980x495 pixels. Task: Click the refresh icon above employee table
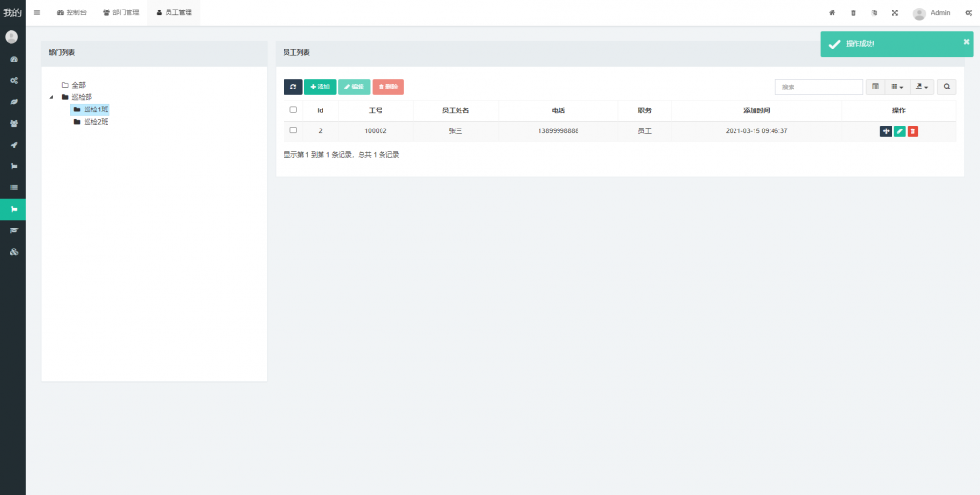point(293,87)
